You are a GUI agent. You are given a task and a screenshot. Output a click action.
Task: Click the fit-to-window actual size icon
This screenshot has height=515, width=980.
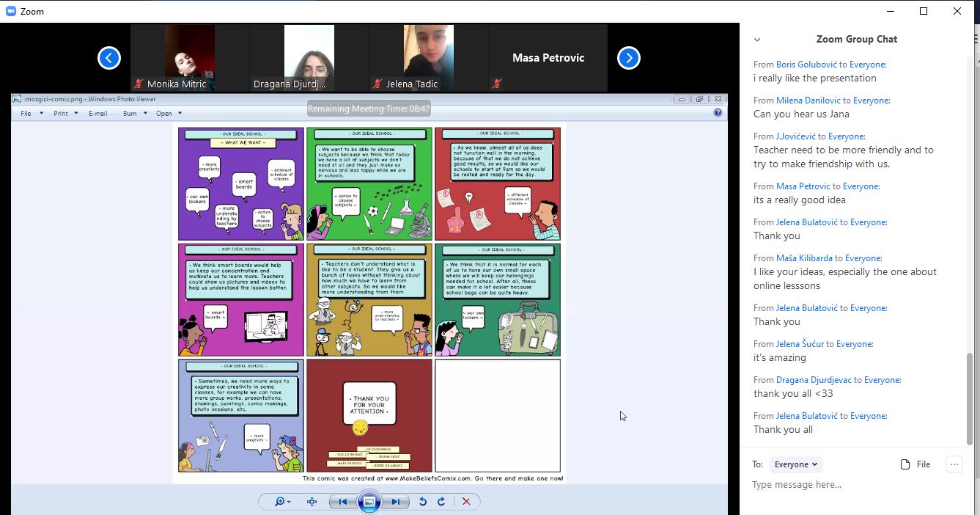coord(312,502)
